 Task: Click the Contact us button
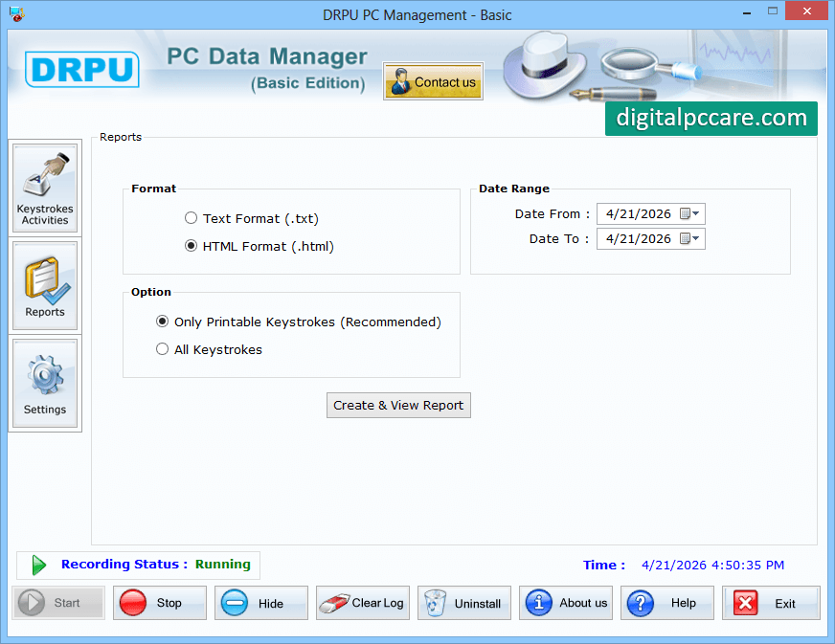433,81
